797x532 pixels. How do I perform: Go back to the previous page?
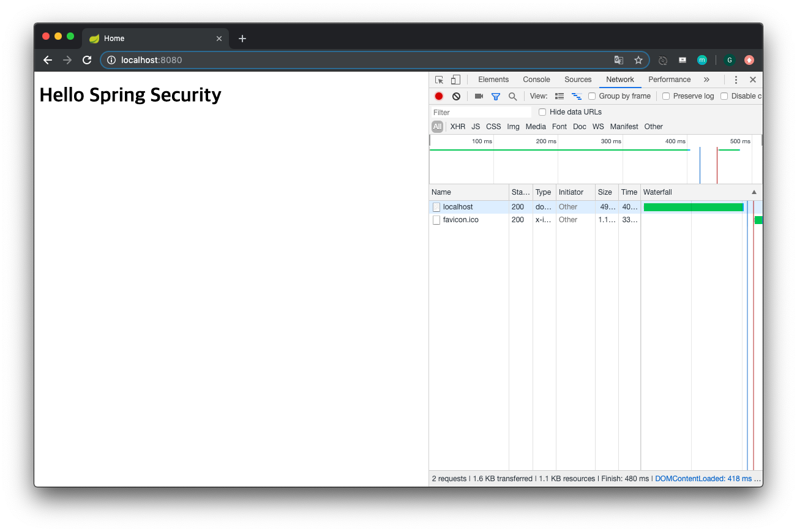(48, 60)
